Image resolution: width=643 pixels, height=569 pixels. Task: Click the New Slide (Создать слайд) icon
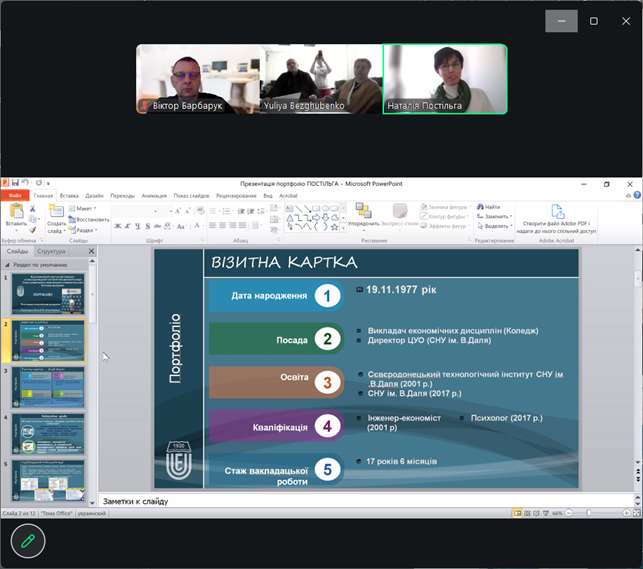click(x=56, y=211)
